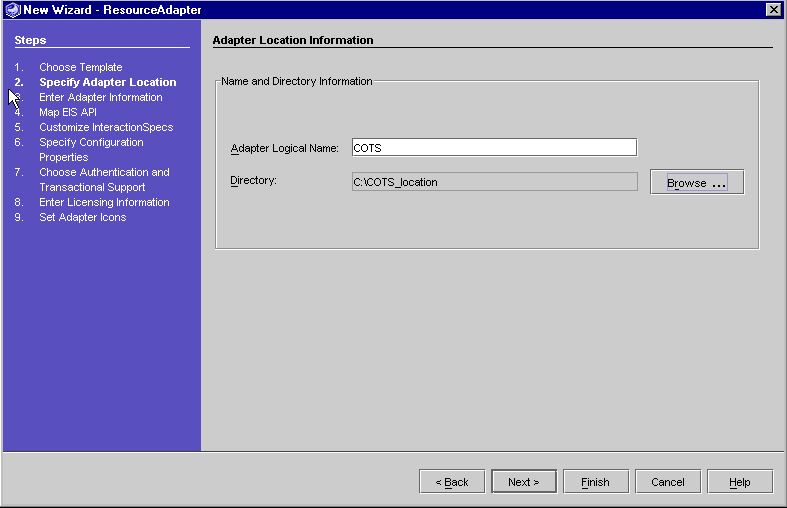Click the 'Steps' heading

coord(30,40)
